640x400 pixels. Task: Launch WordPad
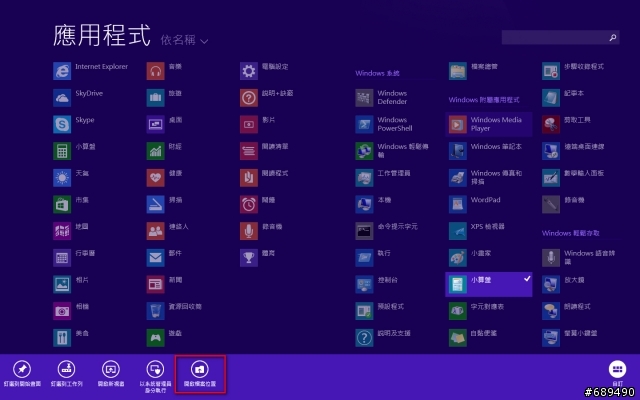coord(475,204)
